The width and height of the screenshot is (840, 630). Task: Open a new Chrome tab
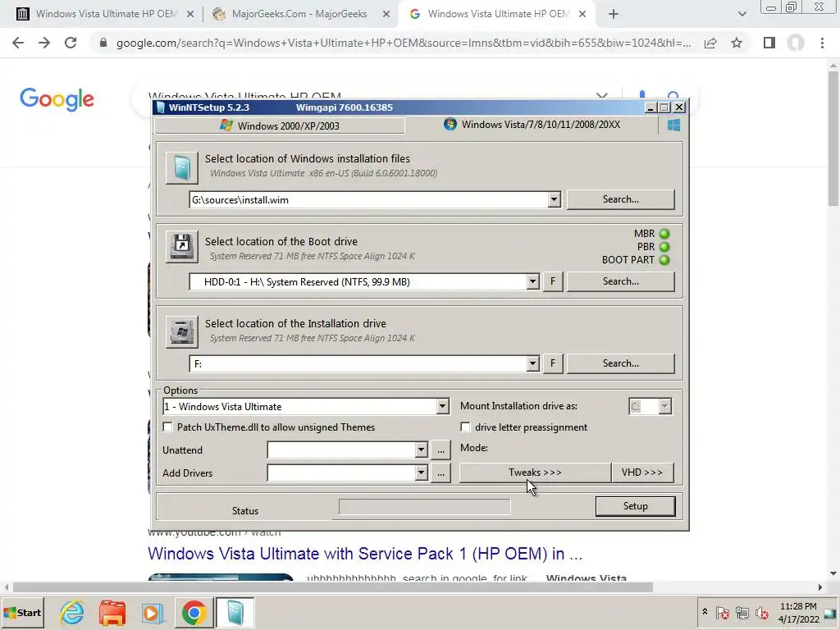(x=614, y=14)
